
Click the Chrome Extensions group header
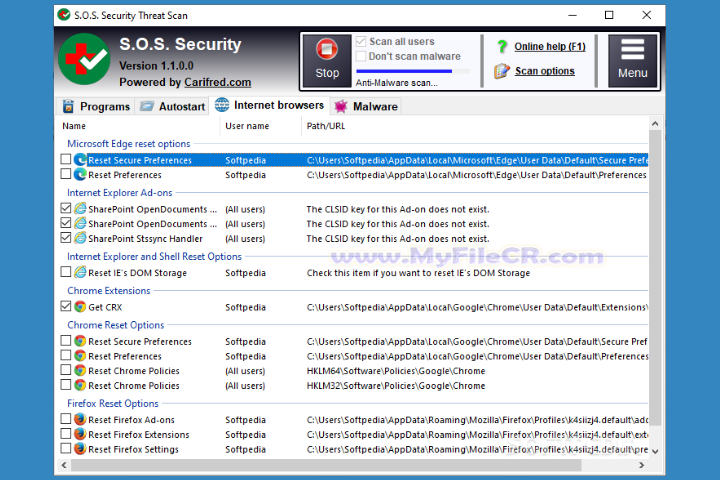point(109,291)
